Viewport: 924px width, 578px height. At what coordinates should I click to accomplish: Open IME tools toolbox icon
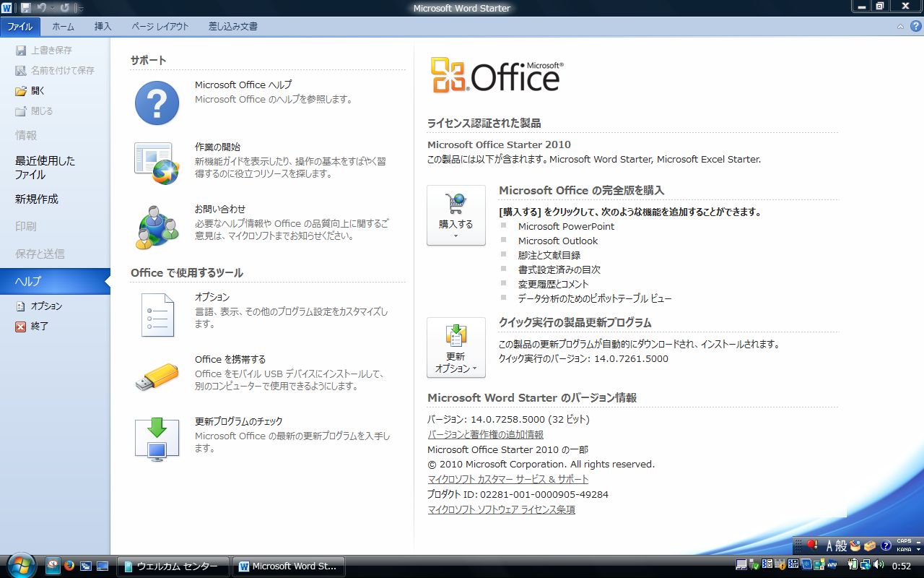pos(870,545)
